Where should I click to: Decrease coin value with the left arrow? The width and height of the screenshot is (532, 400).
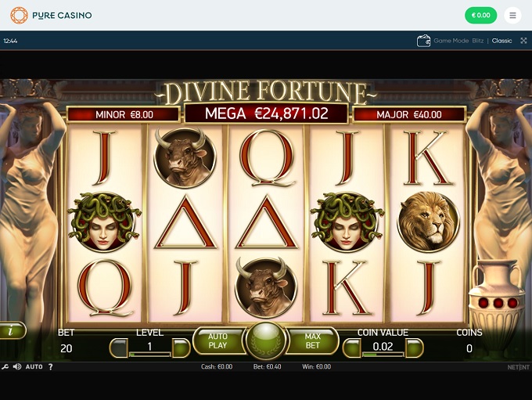click(352, 348)
